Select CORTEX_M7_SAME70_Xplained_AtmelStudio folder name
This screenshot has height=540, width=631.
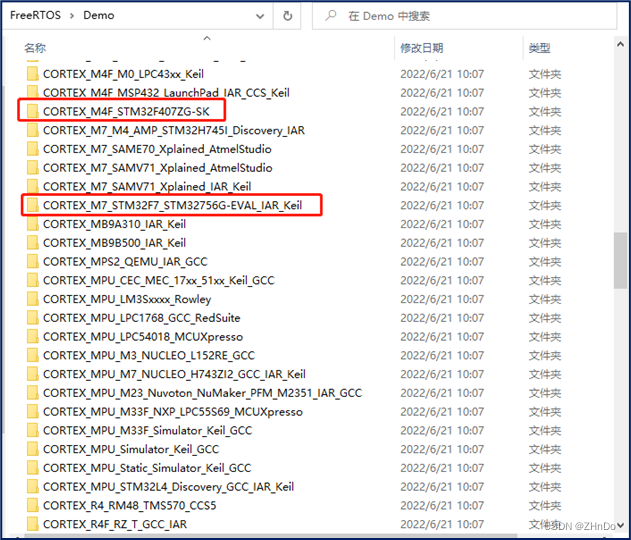pos(157,149)
